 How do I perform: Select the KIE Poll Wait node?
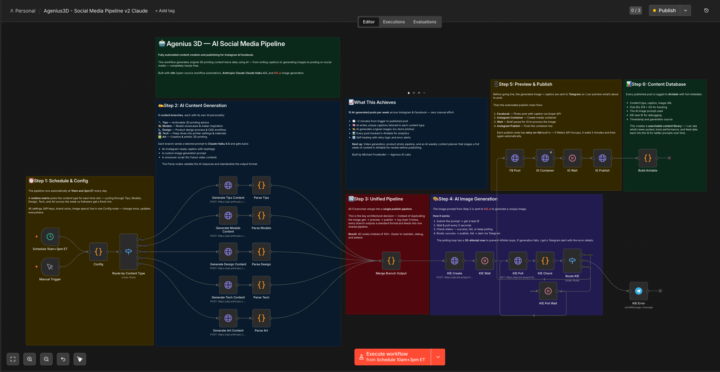click(x=548, y=291)
